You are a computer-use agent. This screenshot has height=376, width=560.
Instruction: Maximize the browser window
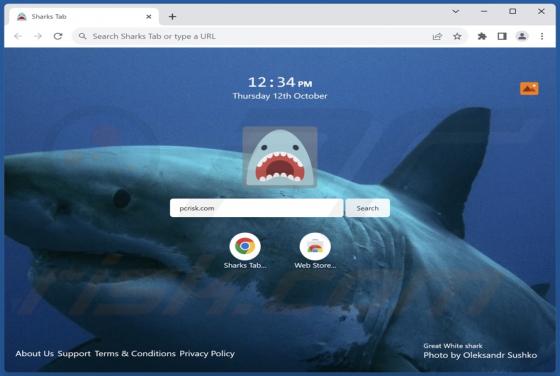tap(512, 12)
